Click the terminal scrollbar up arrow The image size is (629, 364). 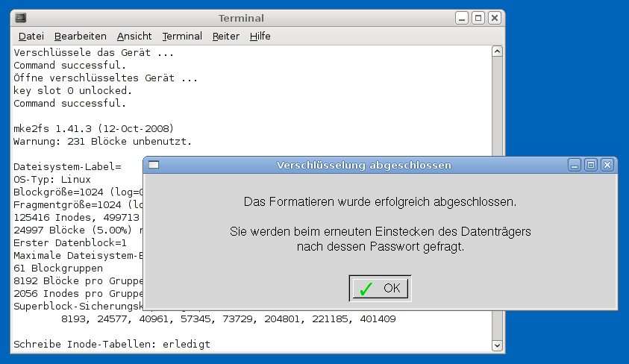[x=497, y=51]
